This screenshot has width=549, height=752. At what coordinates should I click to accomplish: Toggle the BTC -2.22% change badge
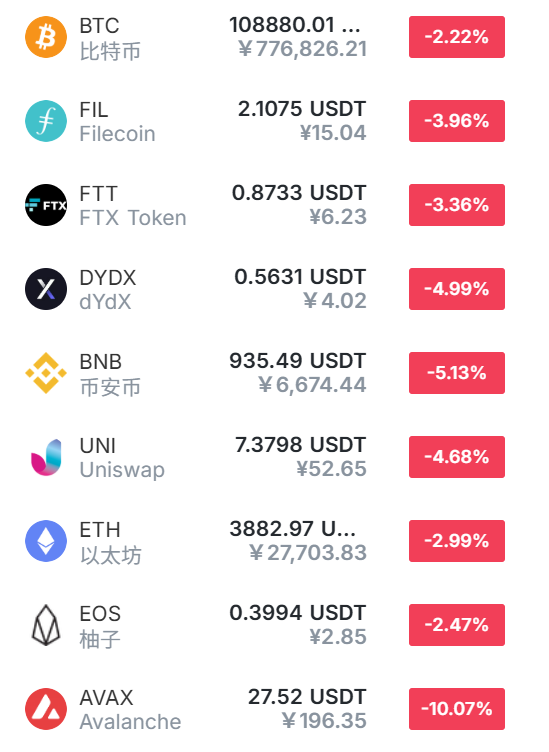(456, 37)
